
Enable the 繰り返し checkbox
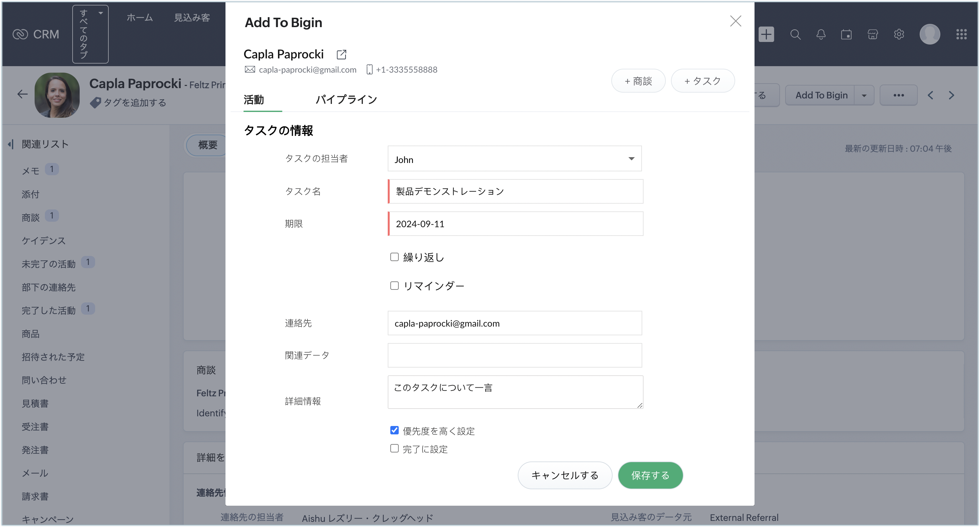coord(395,257)
